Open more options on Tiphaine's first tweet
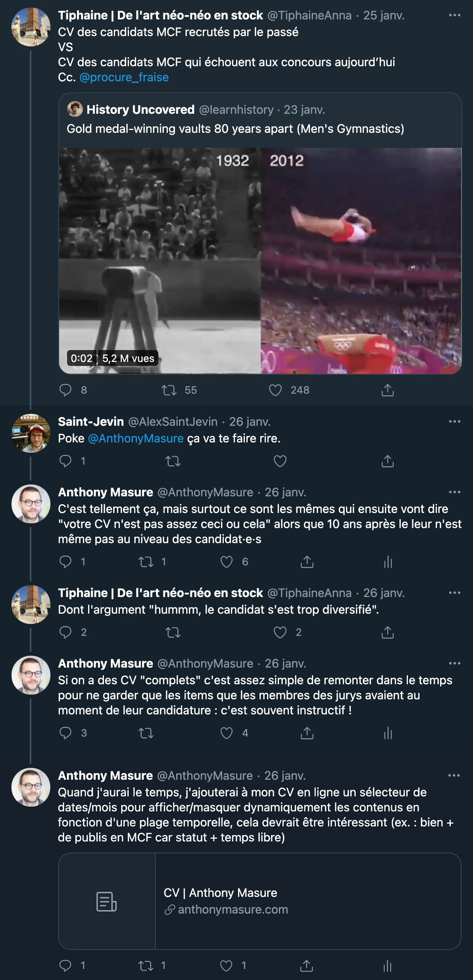 tap(454, 15)
